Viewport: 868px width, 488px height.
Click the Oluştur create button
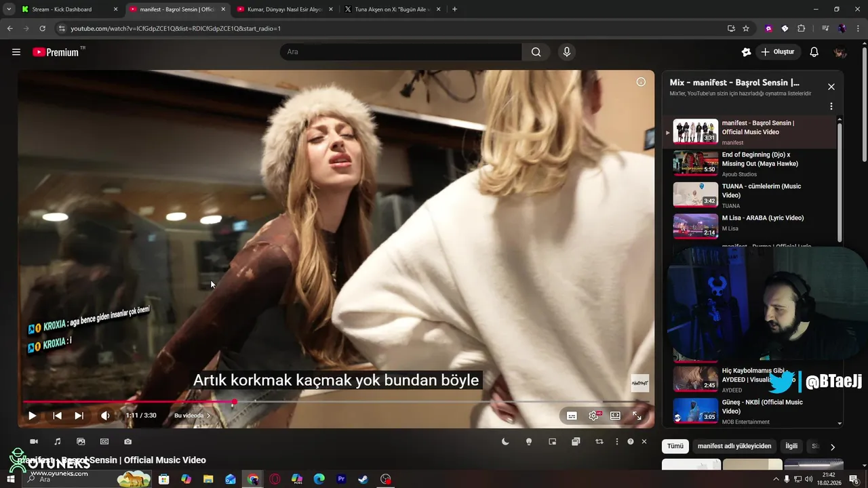(778, 52)
